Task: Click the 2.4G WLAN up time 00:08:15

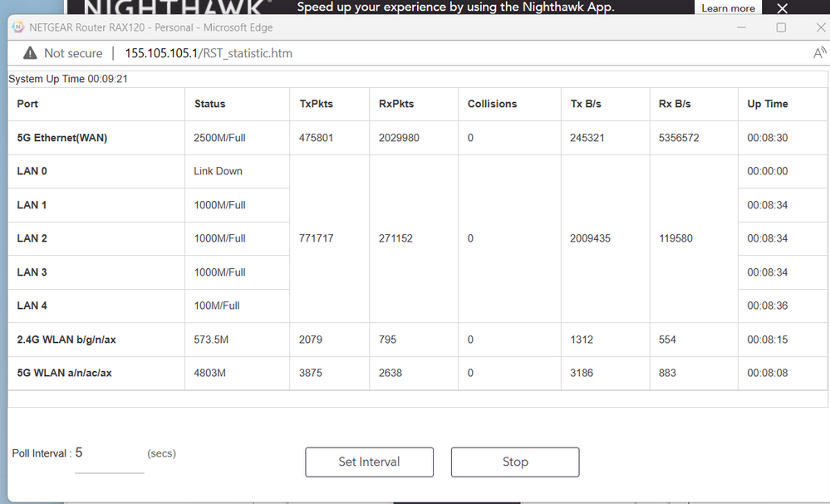Action: tap(768, 340)
